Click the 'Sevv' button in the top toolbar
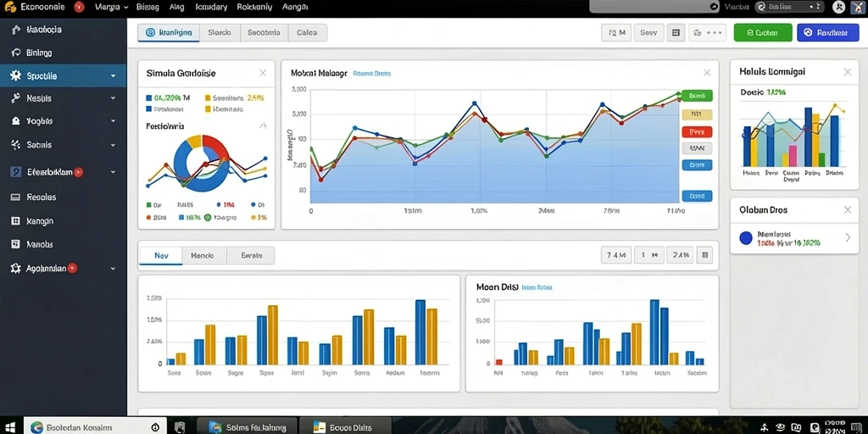Screen dimensions: 868x434 pos(648,33)
